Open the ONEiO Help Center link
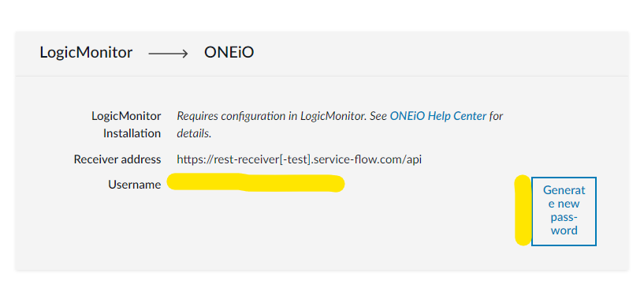Screen dimensions: 644x292 (x=438, y=116)
